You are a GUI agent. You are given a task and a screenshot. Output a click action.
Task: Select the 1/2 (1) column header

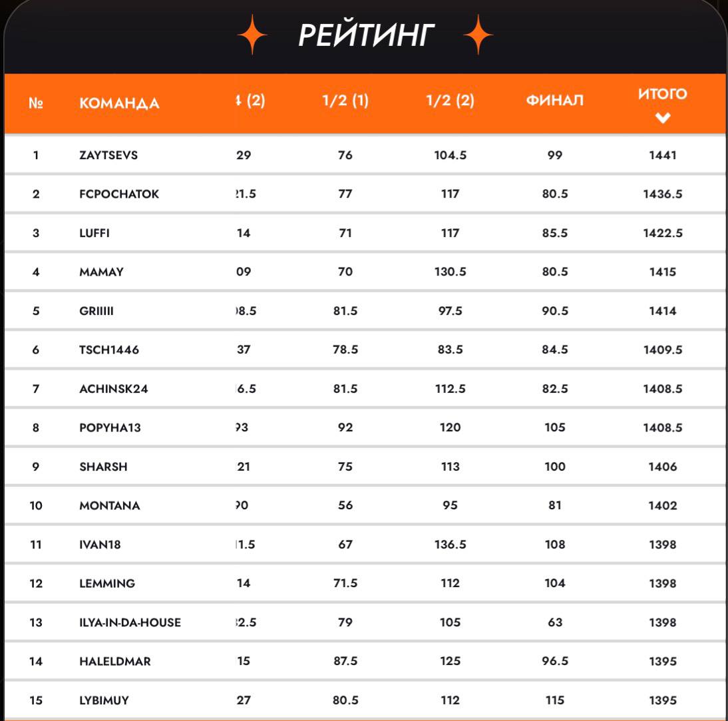[345, 101]
